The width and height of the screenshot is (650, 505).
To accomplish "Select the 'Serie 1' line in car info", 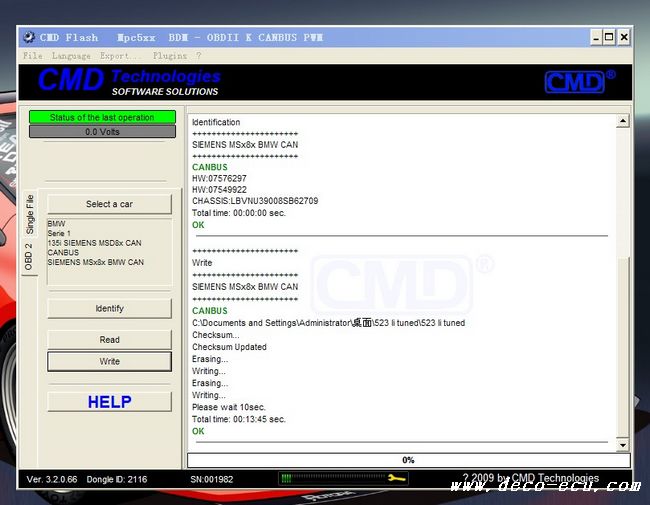I will 59,233.
